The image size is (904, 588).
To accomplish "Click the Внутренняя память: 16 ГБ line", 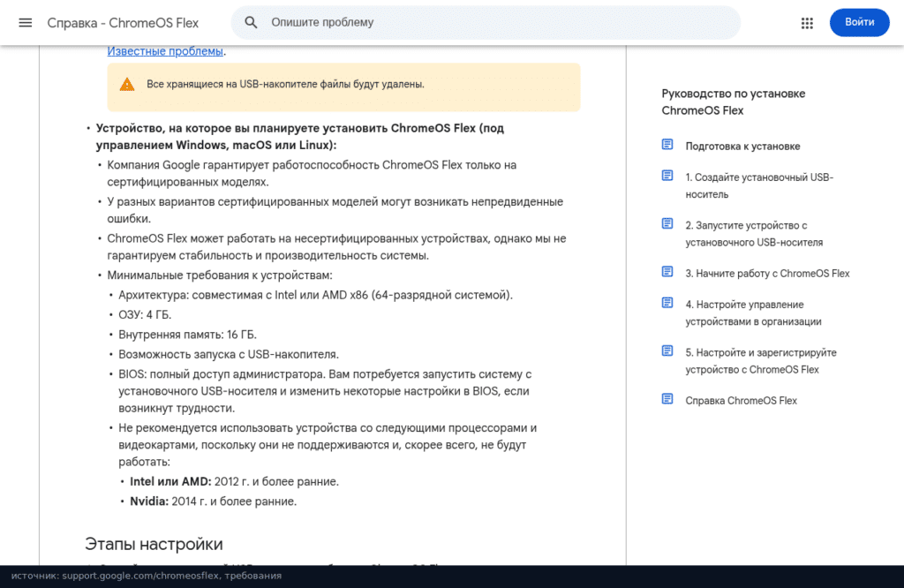I will click(187, 335).
